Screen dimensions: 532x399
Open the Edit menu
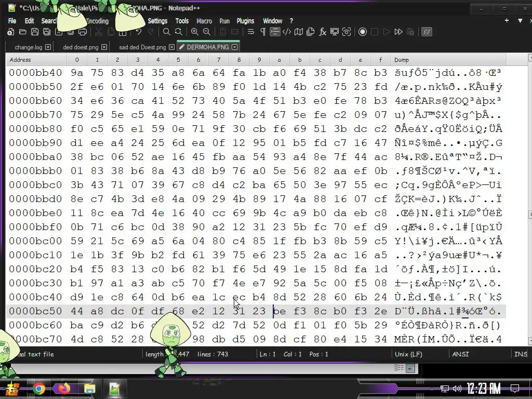point(29,21)
